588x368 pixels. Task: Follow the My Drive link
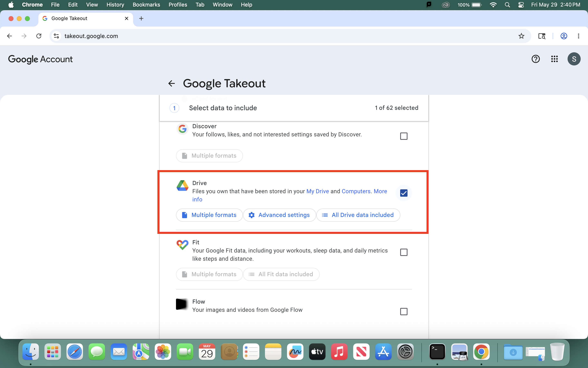[x=317, y=191]
